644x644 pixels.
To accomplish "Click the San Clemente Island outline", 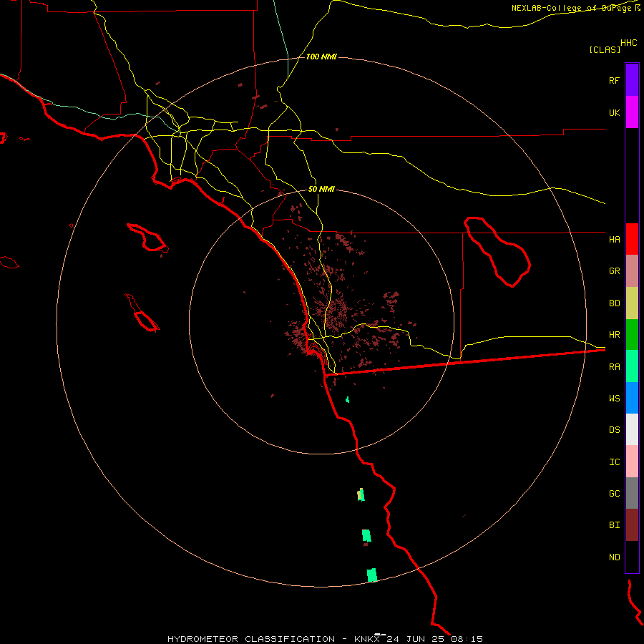I will [142, 313].
